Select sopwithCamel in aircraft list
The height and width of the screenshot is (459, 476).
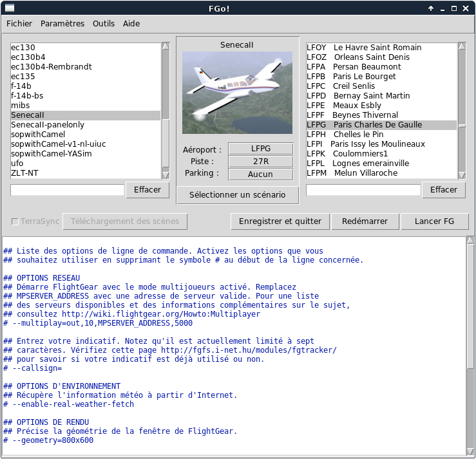click(86, 135)
